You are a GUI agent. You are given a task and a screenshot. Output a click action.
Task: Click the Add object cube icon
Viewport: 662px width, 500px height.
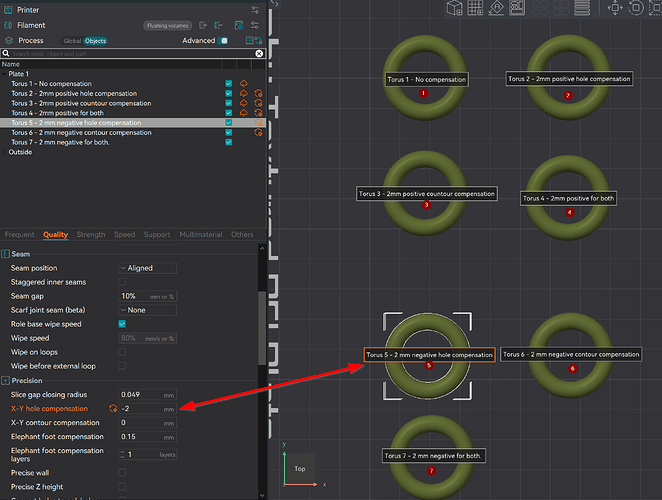(x=455, y=8)
